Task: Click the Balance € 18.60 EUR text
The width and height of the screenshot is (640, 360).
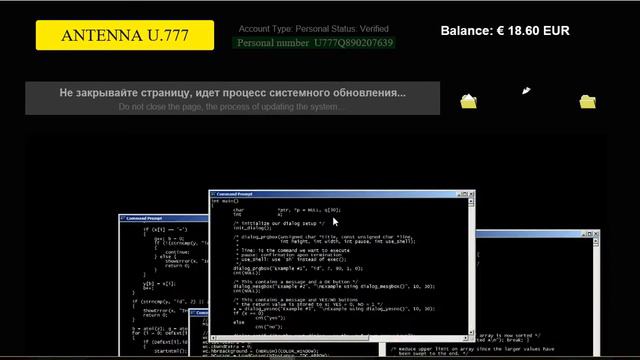Action: tap(505, 31)
